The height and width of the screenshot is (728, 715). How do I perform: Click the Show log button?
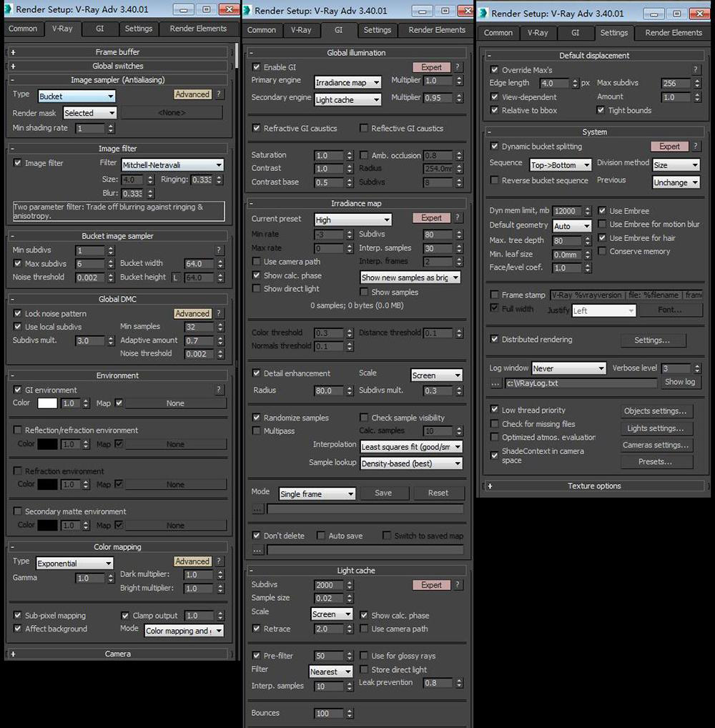(x=680, y=382)
